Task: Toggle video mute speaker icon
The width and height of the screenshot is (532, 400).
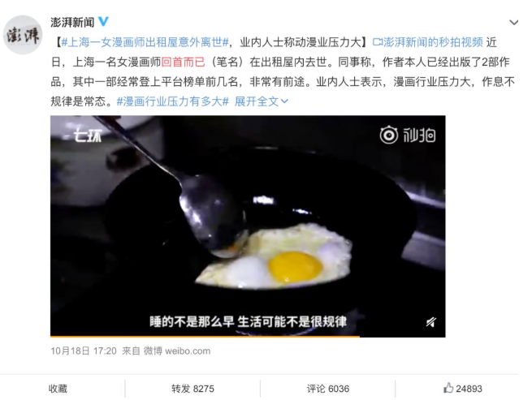Action: (431, 322)
